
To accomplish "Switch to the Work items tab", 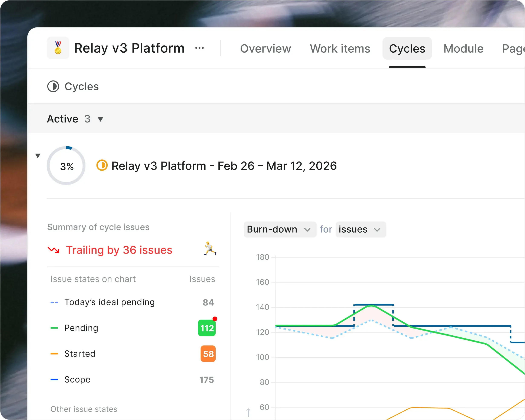I will (340, 48).
